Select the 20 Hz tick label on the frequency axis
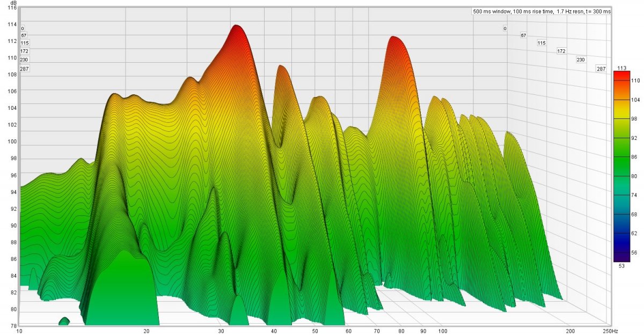 tap(146, 332)
